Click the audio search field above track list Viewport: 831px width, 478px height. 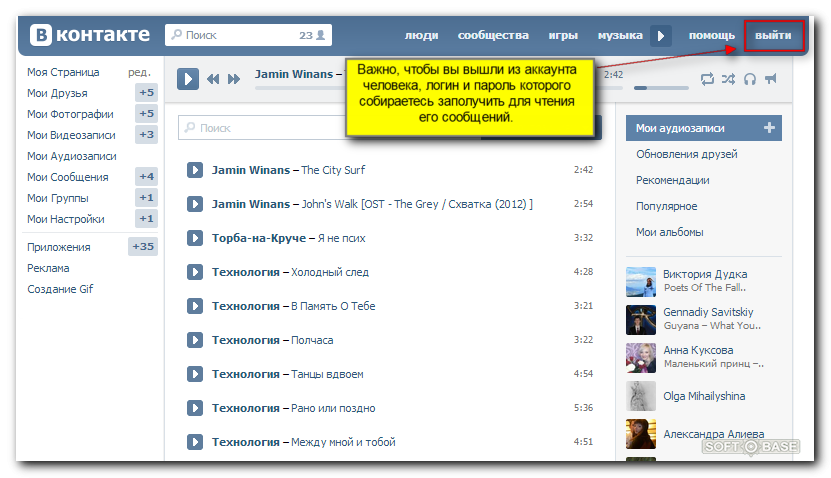coord(320,128)
